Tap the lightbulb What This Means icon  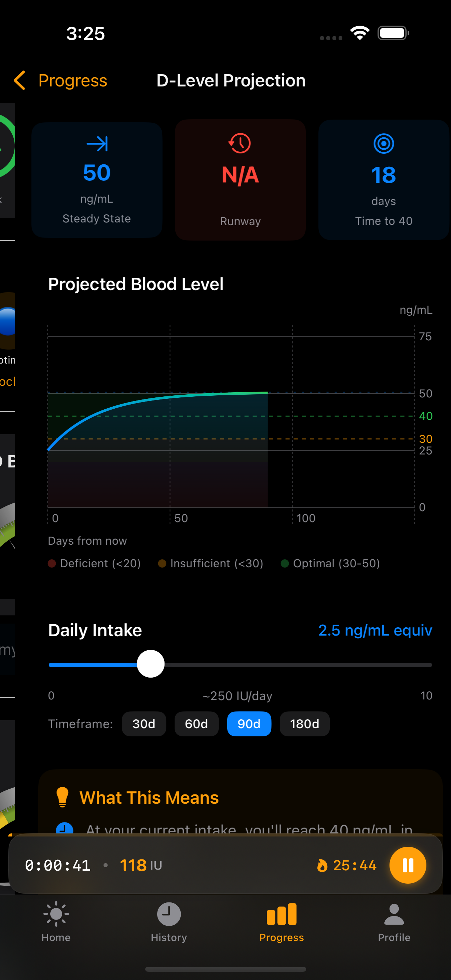[63, 797]
